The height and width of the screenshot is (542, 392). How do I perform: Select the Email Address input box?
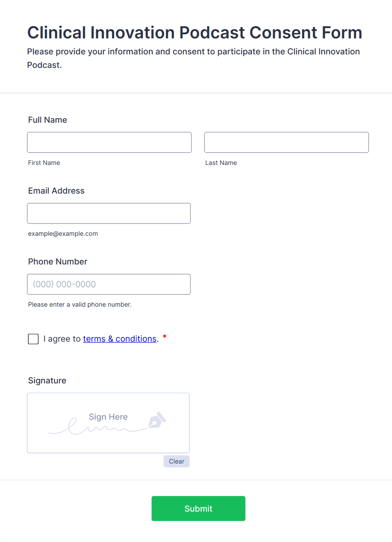point(109,213)
